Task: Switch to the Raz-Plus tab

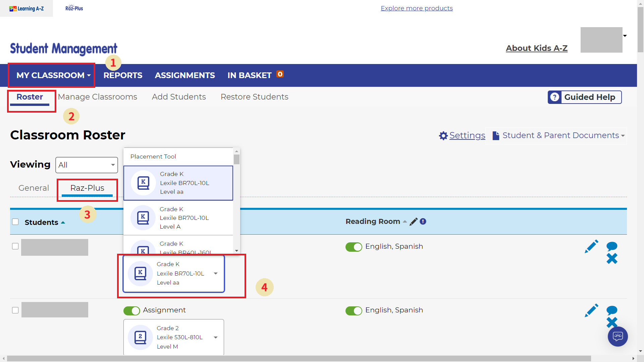Action: [87, 188]
